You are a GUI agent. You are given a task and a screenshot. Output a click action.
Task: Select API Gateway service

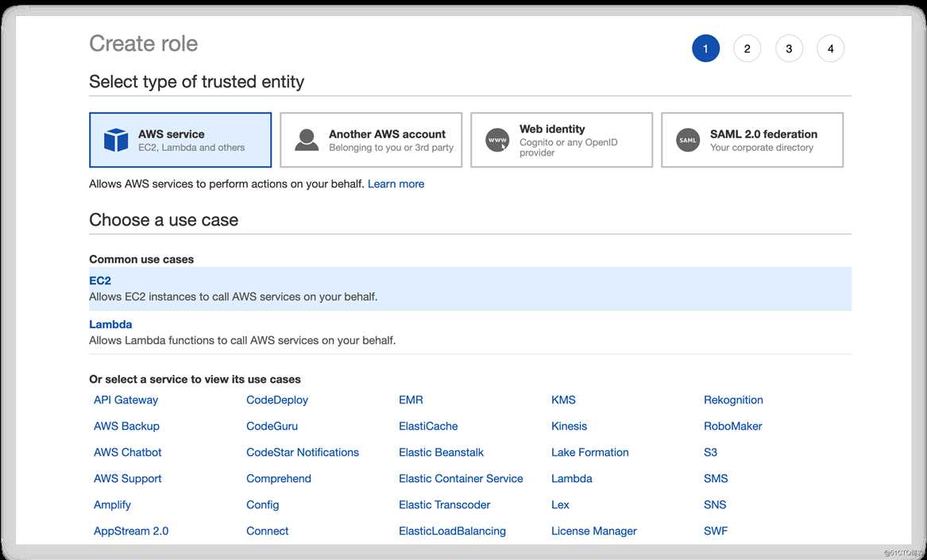point(126,400)
